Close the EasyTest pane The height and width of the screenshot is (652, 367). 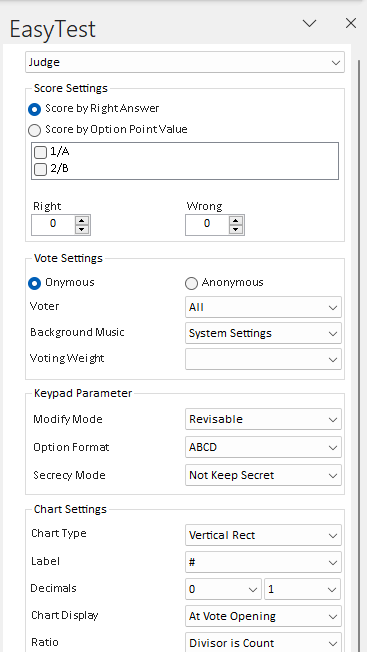point(351,23)
